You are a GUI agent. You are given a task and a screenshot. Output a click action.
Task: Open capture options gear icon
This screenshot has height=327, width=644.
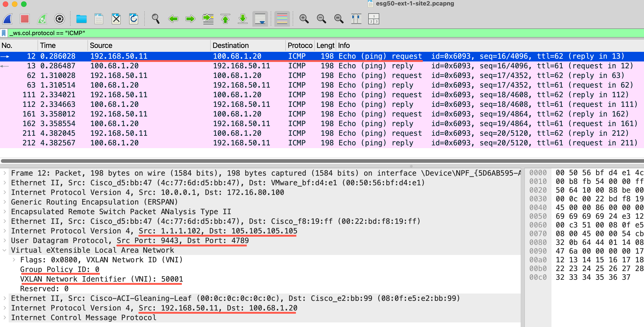(x=60, y=19)
